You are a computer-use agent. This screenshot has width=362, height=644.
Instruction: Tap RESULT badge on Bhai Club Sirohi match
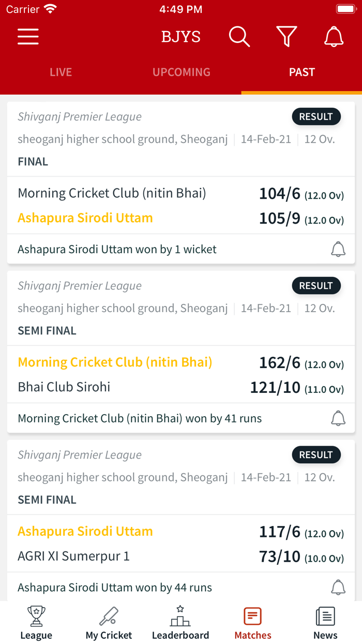pos(316,286)
